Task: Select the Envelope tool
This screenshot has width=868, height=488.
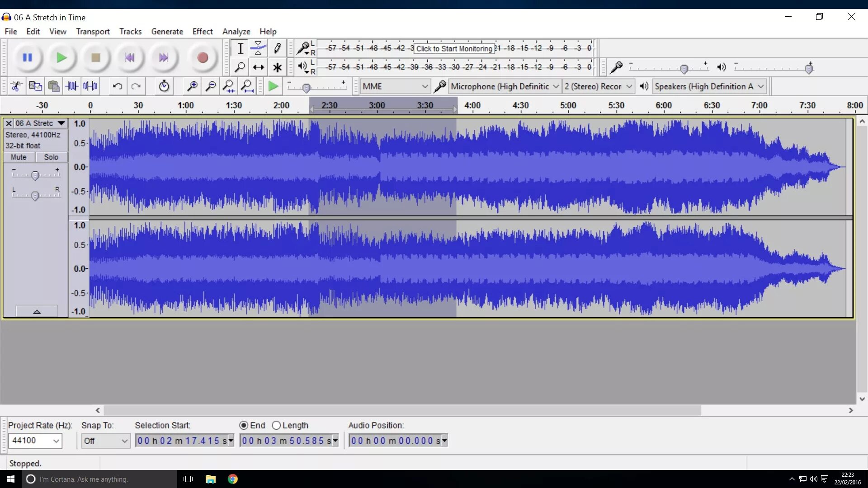Action: pos(258,48)
